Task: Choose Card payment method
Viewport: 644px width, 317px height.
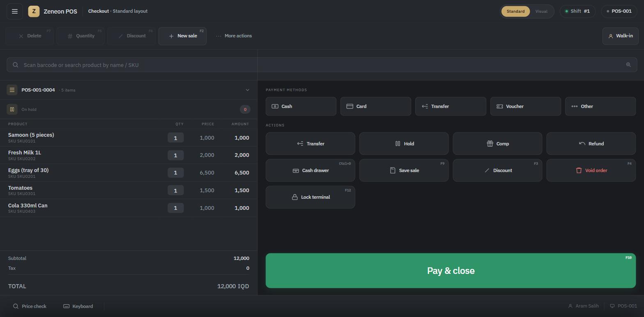Action: [x=376, y=106]
